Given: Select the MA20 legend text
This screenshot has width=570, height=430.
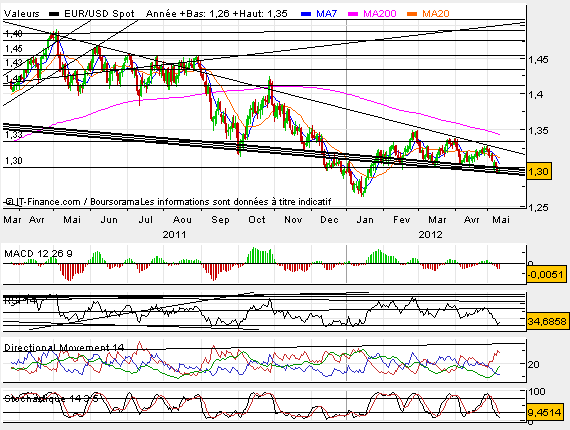Looking at the screenshot, I should coord(435,14).
